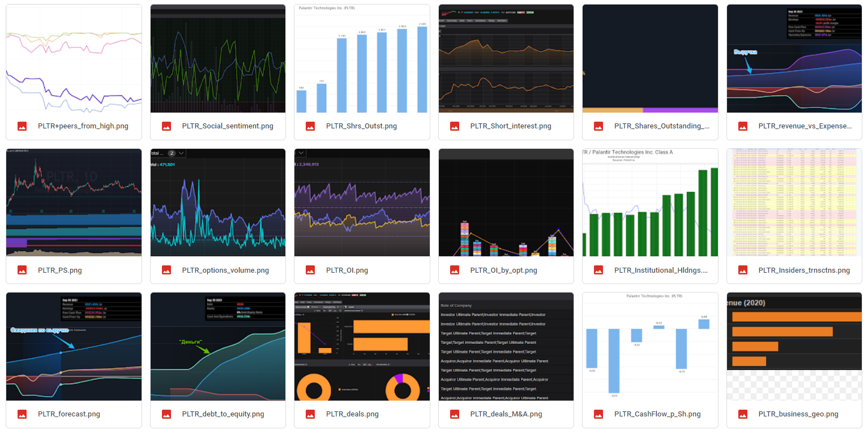Click the image icon beside PLTR_Shares_Outstanding_ file

(x=598, y=126)
